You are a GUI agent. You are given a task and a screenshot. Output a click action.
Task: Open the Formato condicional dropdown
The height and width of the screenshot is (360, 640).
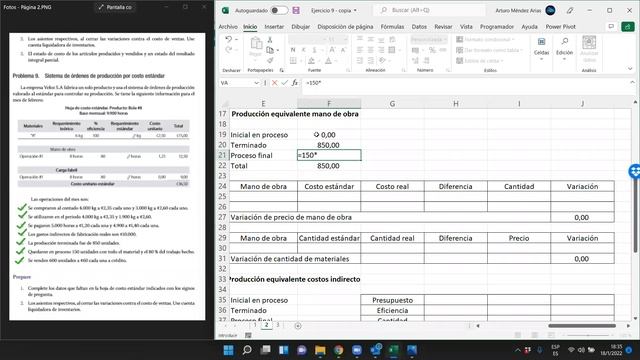(486, 39)
